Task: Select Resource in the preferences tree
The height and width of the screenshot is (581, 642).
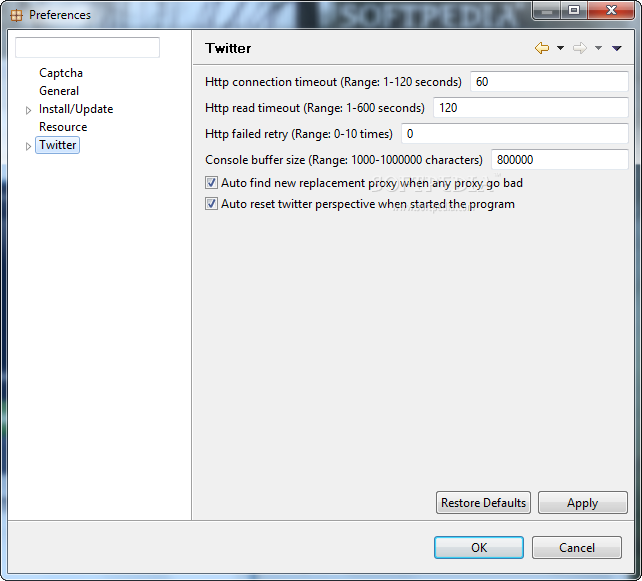Action: pyautogui.click(x=63, y=127)
